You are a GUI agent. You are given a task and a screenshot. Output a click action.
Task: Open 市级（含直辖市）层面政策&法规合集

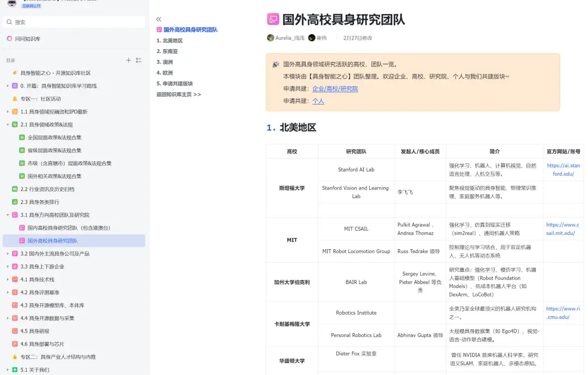tap(69, 163)
